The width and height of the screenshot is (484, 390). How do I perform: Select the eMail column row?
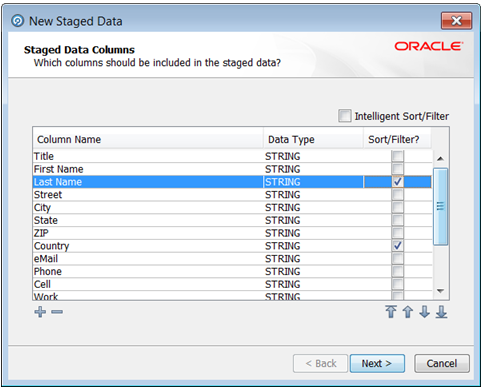point(232,258)
